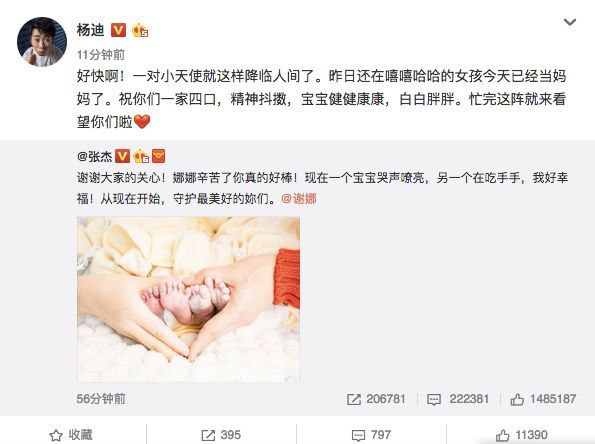Click the crown membership badge beside 杨迪
Image resolution: width=595 pixels, height=444 pixels.
[x=140, y=30]
